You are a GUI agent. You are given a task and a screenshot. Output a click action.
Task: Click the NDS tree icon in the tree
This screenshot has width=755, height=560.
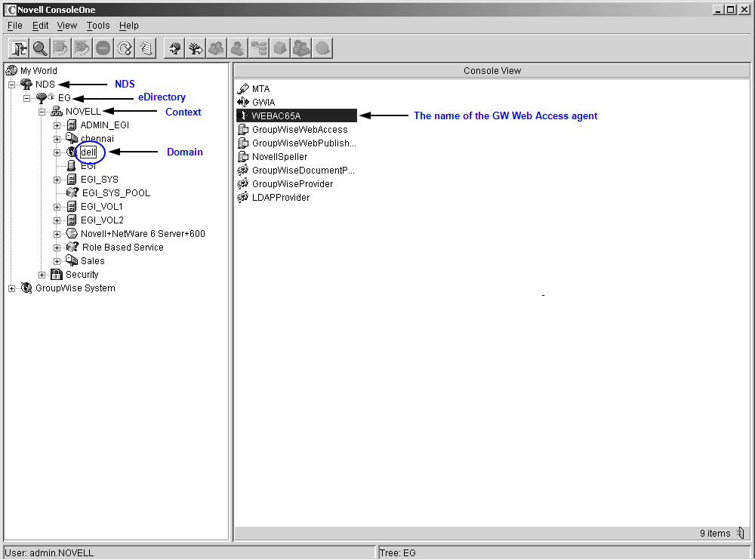26,85
